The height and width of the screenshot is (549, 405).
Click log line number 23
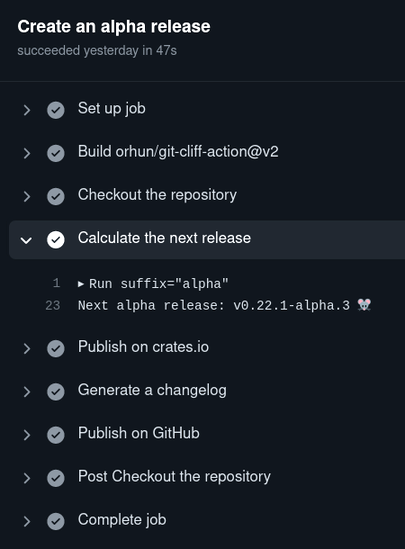click(x=53, y=305)
